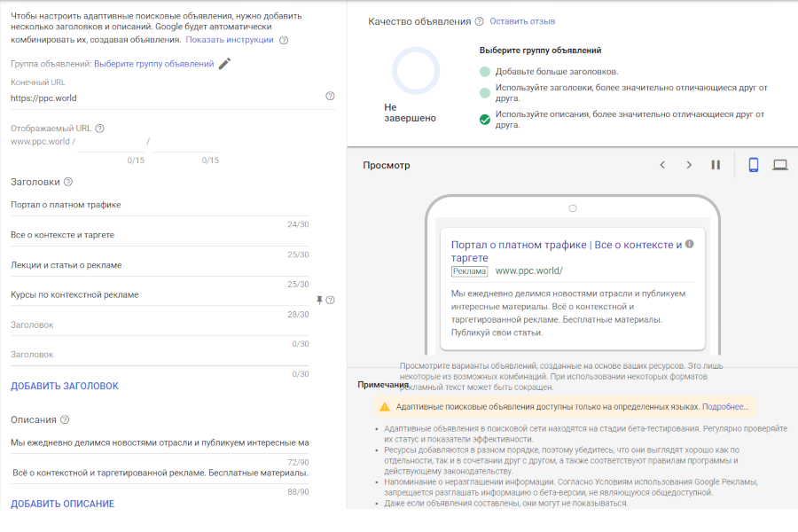
Task: Click ДОБАВИТЬ ЗАГОЛОВОК button
Action: click(64, 386)
